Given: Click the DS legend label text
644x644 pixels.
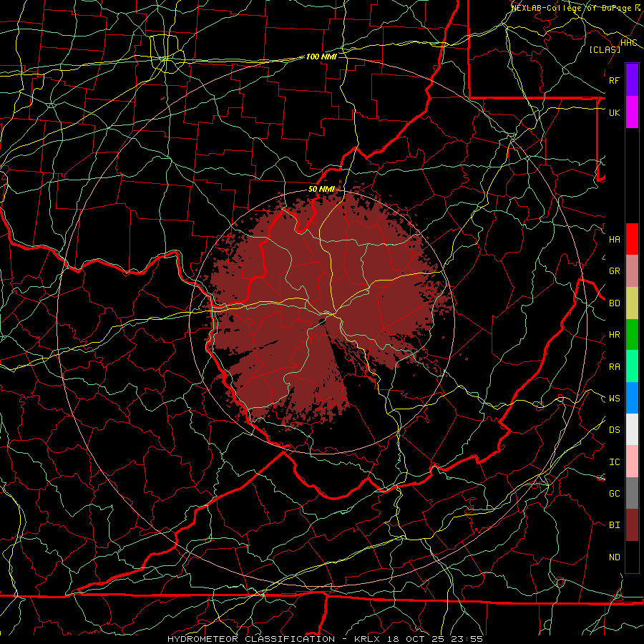Looking at the screenshot, I should tap(614, 430).
